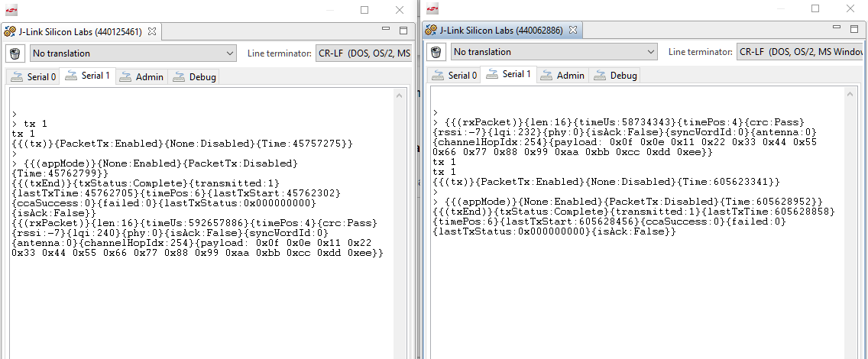Minimize the 440125461 console view panel
This screenshot has width=868, height=359.
click(386, 31)
